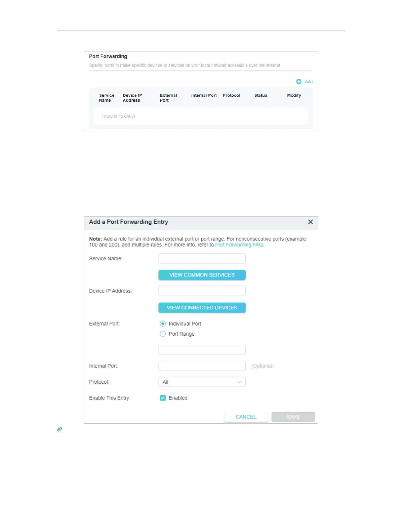This screenshot has width=402, height=532.
Task: Open the Protocol dropdown
Action: click(202, 382)
